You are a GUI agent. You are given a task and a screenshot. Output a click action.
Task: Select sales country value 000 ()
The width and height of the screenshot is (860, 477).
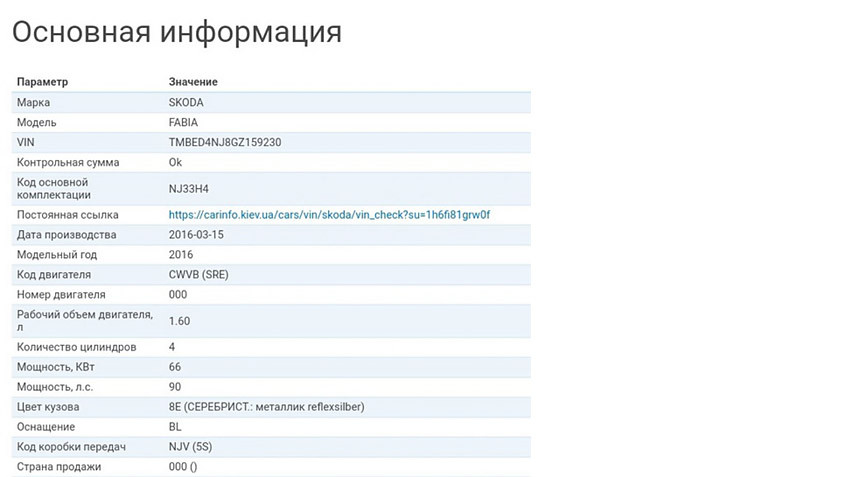pos(183,467)
